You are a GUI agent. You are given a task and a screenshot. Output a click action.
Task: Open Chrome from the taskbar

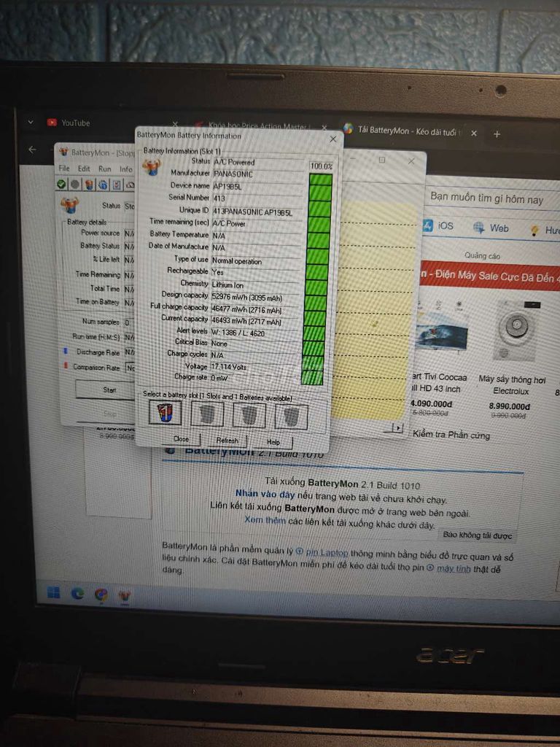point(101,595)
